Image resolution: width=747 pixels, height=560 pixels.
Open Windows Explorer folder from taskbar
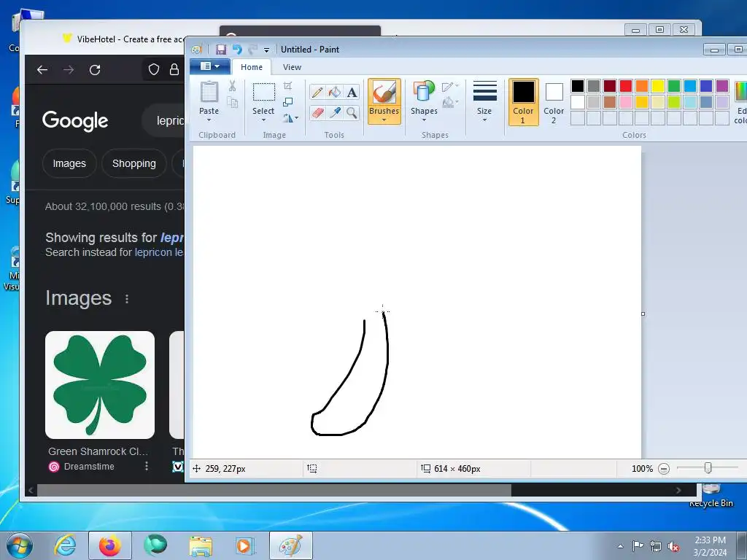pos(201,545)
